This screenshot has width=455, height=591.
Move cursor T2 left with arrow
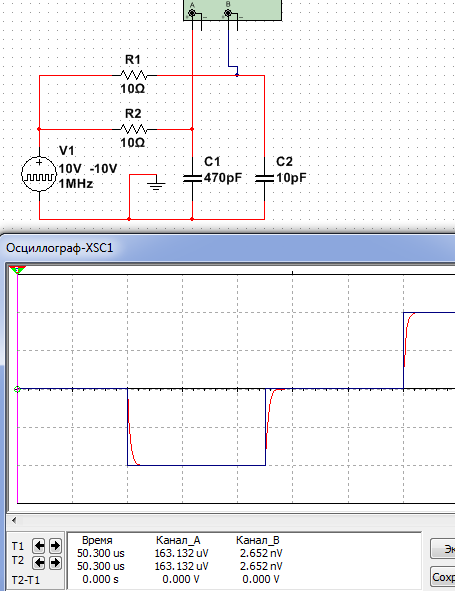coord(39,563)
